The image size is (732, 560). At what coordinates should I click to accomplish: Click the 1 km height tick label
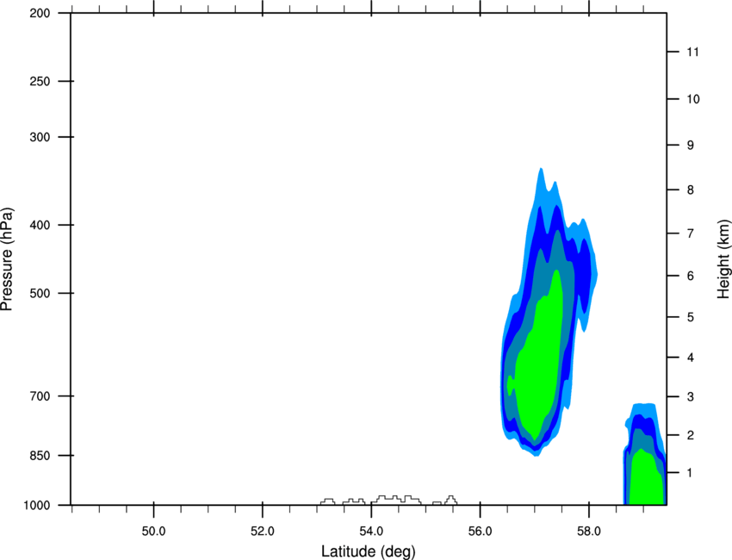(x=691, y=473)
